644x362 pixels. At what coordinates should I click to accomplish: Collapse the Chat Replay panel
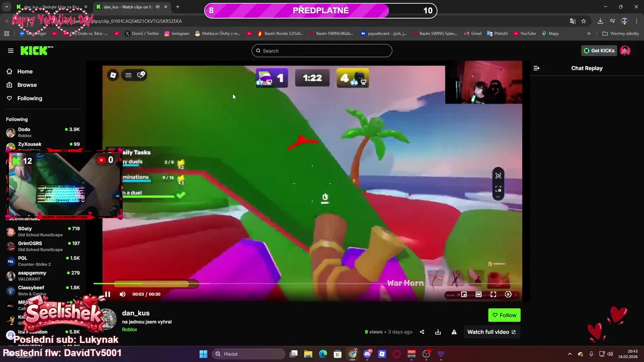coord(536,68)
